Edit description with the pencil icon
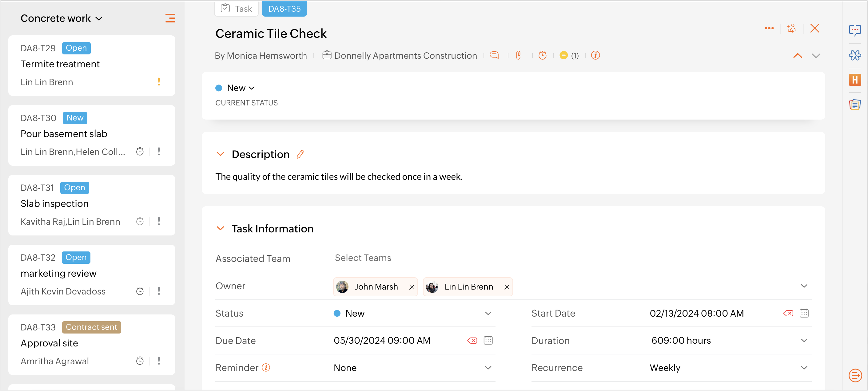This screenshot has height=391, width=868. point(300,154)
